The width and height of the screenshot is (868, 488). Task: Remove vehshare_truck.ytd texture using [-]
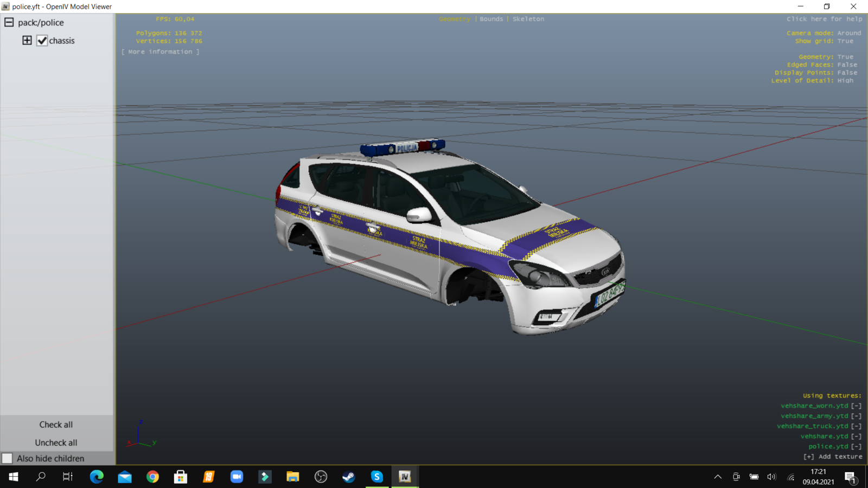point(856,426)
